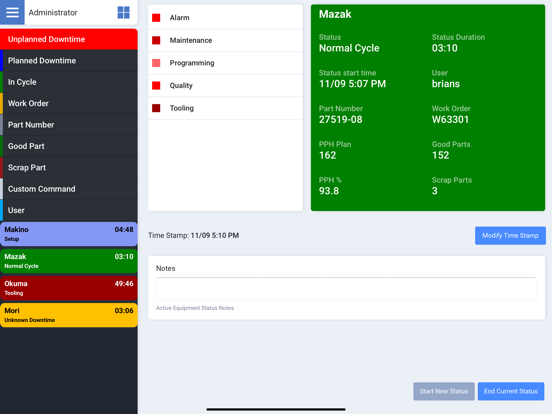Click End Current Status button
Screen dimensions: 552x414
coord(510,391)
